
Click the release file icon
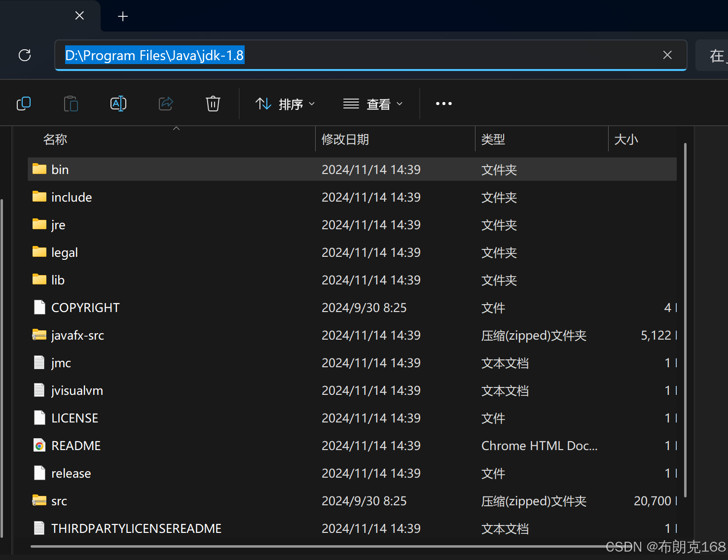point(39,473)
